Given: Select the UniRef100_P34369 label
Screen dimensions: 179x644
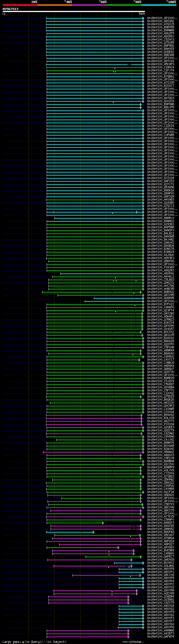Looking at the screenshot, I should (x=161, y=267).
